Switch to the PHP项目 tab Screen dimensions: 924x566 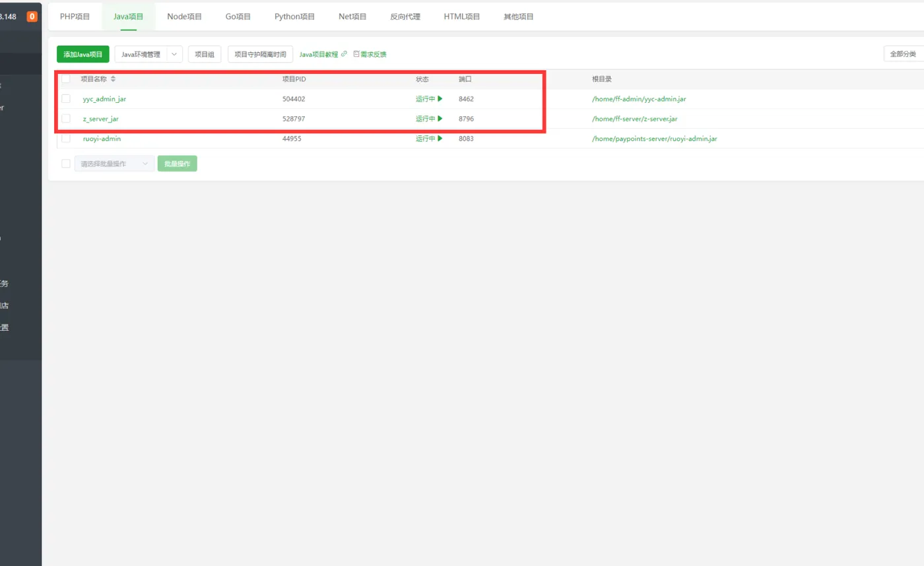coord(75,16)
